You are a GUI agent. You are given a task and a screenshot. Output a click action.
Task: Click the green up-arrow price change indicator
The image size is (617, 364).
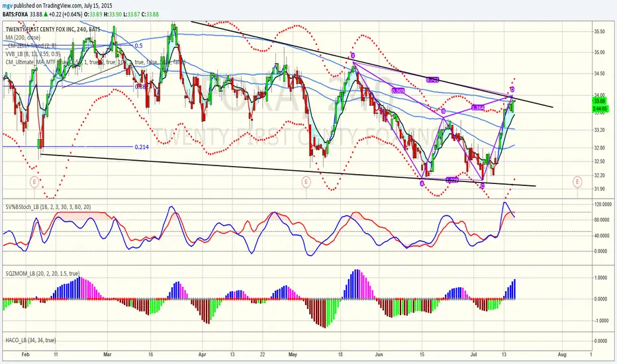point(46,14)
